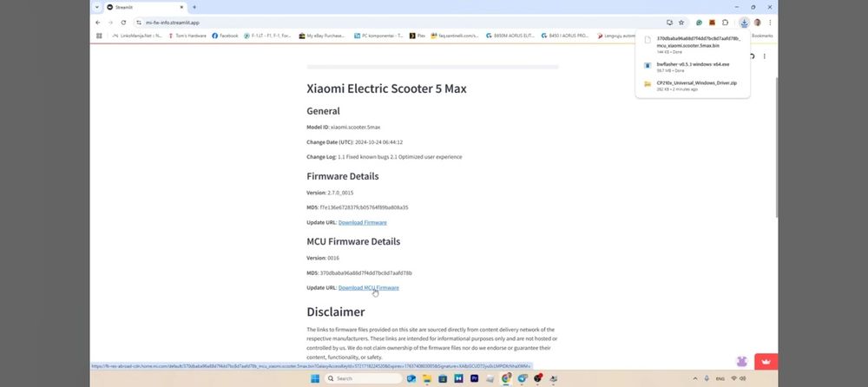Open Plex bookmark
The width and height of the screenshot is (868, 387).
pyautogui.click(x=418, y=36)
